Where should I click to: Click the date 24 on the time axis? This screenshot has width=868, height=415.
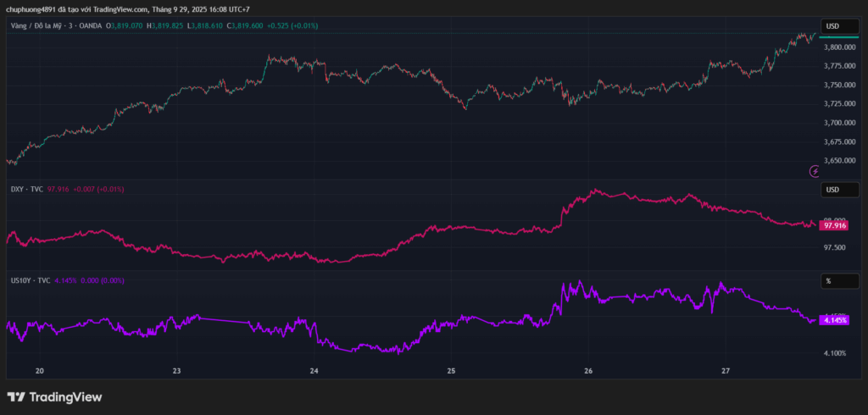[x=314, y=371]
